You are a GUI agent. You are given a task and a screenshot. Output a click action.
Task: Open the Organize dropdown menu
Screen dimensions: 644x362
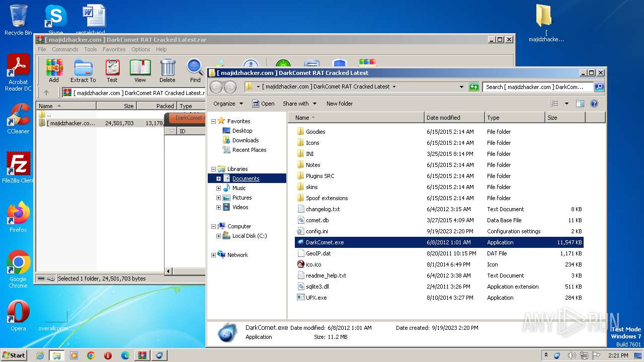pos(228,104)
